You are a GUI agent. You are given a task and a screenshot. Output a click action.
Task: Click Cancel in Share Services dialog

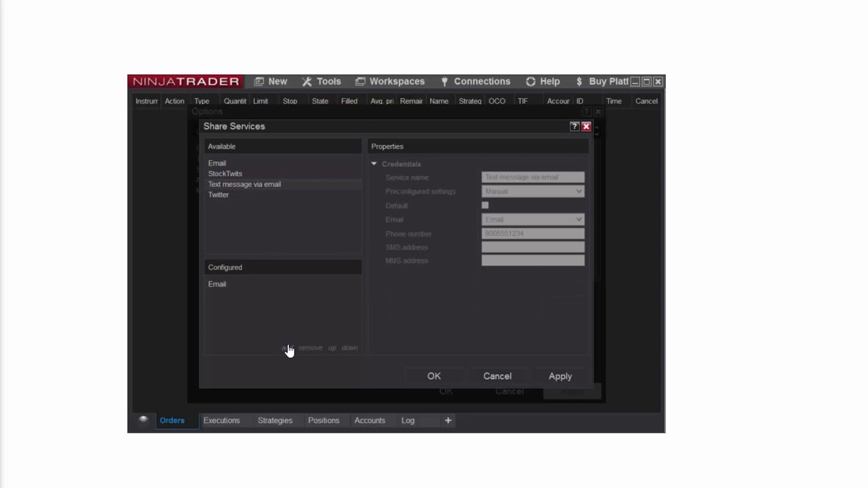tap(497, 376)
